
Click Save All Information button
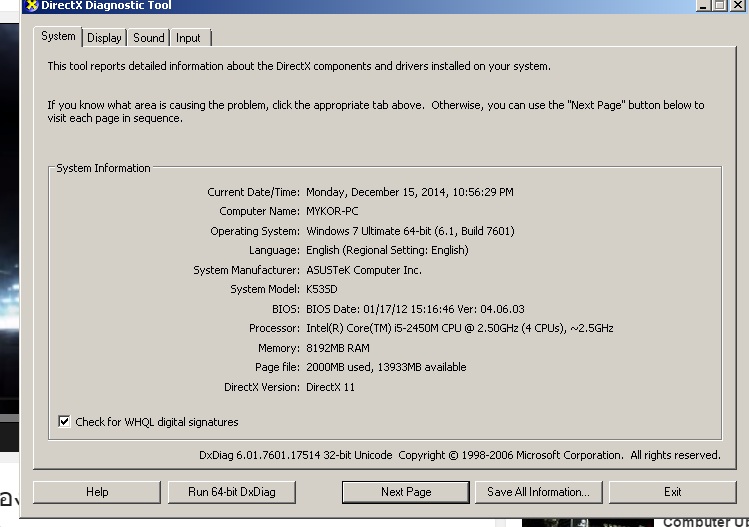pyautogui.click(x=538, y=492)
